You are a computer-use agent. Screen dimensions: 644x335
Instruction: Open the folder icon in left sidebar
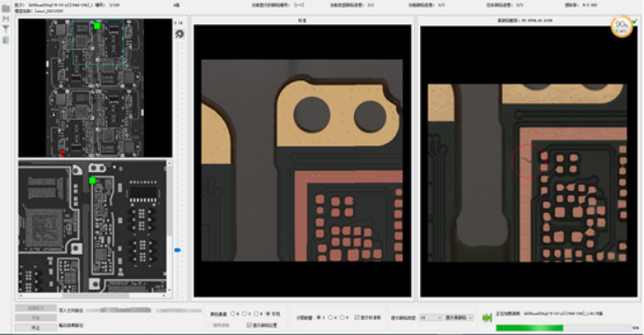6,8
